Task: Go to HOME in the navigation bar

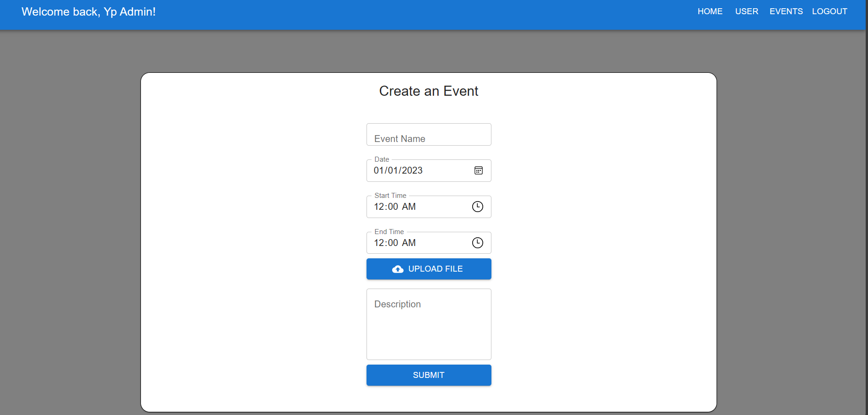Action: [710, 11]
